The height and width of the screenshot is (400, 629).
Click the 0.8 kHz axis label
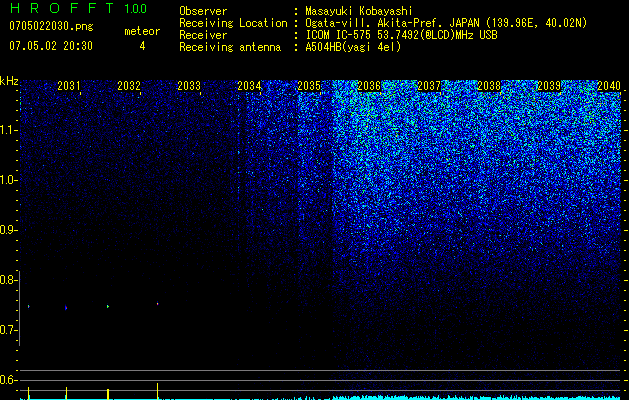[8, 280]
